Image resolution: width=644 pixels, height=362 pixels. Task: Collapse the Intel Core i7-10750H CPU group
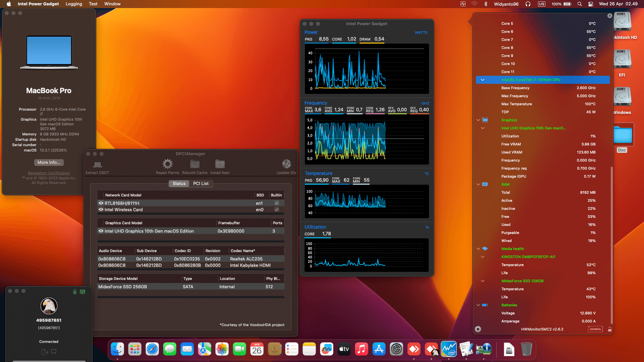(x=483, y=80)
